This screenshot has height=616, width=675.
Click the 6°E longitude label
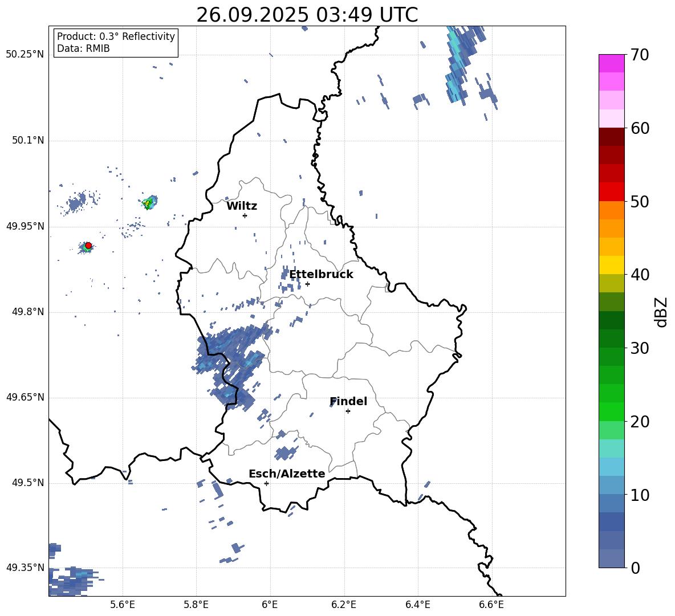[270, 605]
